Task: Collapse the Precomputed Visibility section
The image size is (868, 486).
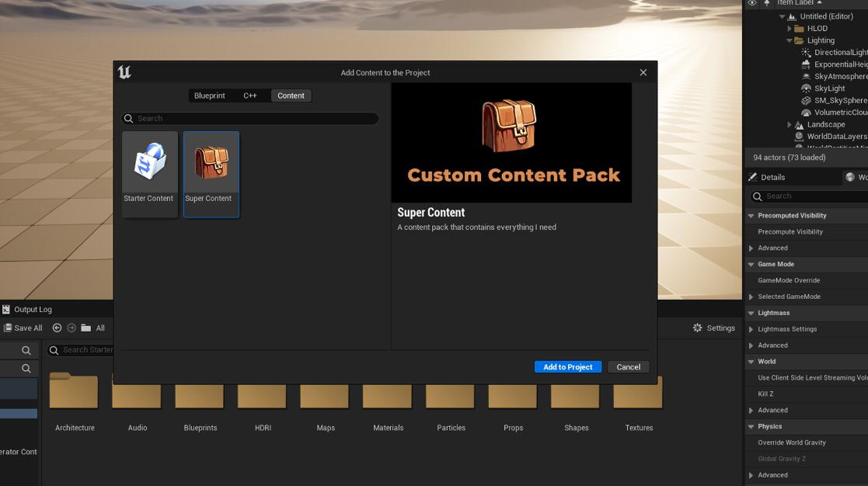Action: point(751,216)
